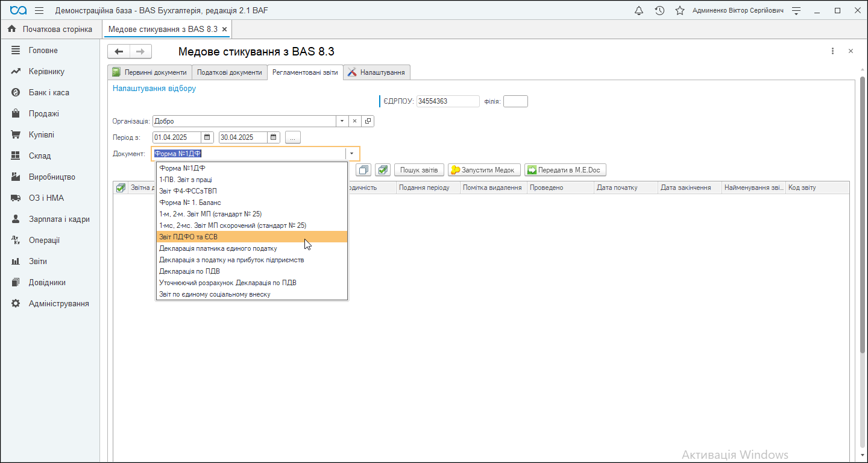868x463 pixels.
Task: Open service settings lines icon in title bar
Action: pos(797,11)
